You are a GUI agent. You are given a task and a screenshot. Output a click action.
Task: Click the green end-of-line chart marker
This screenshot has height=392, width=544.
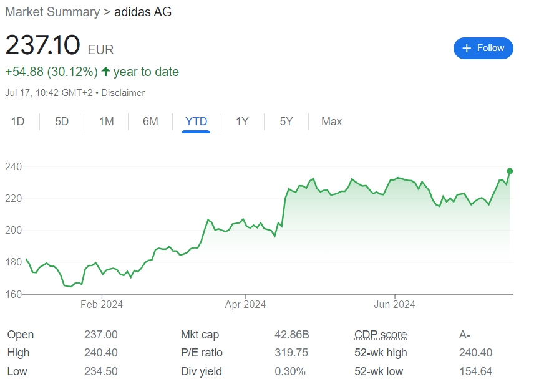coord(509,171)
